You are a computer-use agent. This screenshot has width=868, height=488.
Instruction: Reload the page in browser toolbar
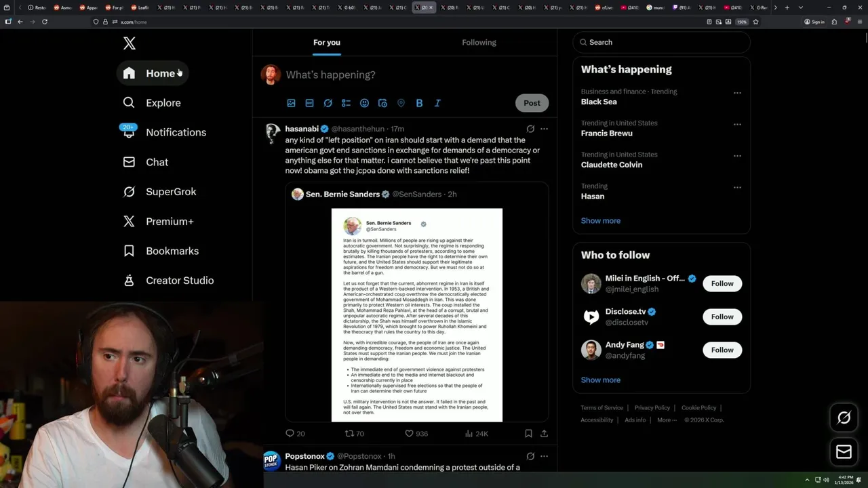click(45, 22)
